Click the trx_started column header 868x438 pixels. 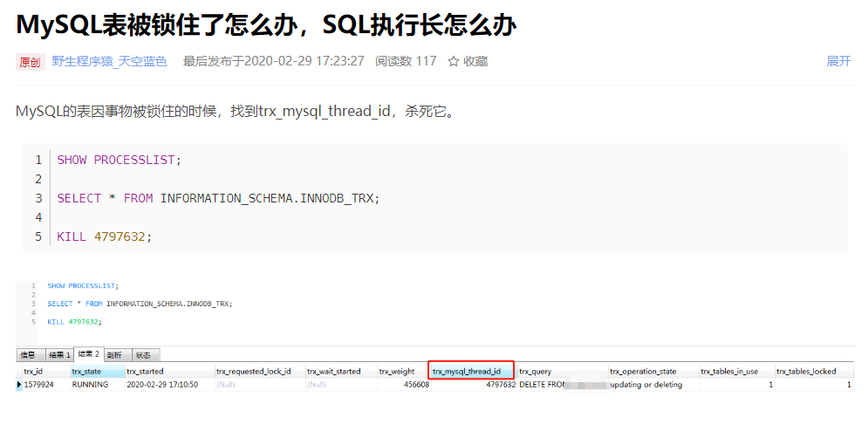170,371
